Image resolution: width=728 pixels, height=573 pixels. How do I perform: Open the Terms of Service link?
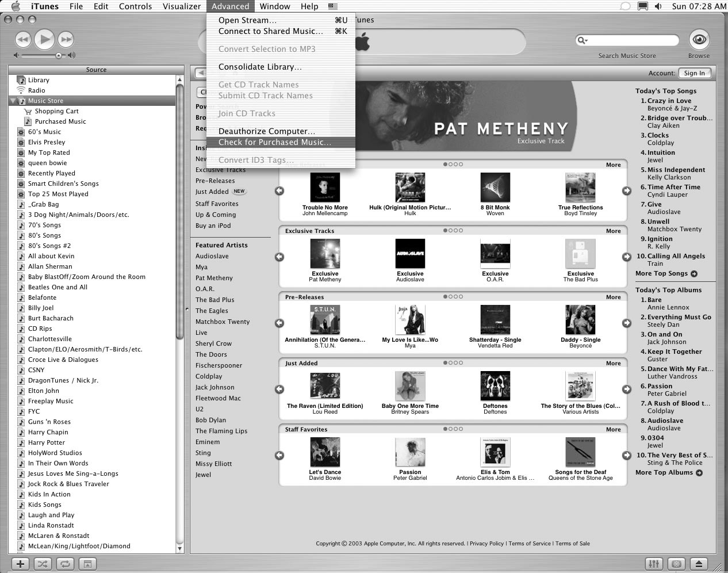click(529, 543)
